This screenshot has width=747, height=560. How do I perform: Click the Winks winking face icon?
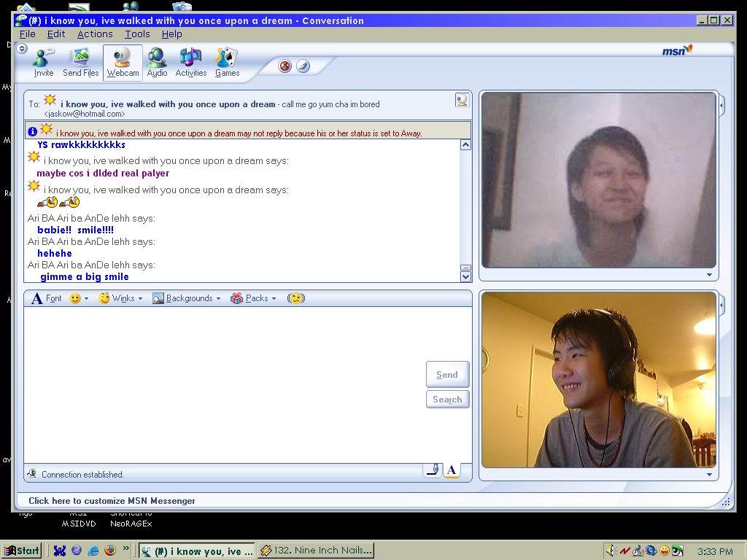coord(104,298)
